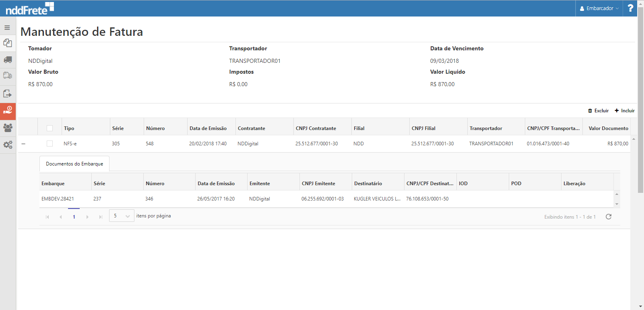Open the hamburger menu in sidebar
The width and height of the screenshot is (644, 310).
click(x=7, y=28)
